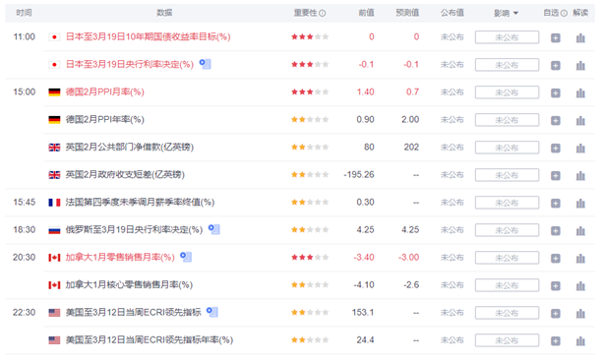The width and height of the screenshot is (604, 364).
Task: Add Russia central bank rate decision to watchlist
Action: coord(556,230)
